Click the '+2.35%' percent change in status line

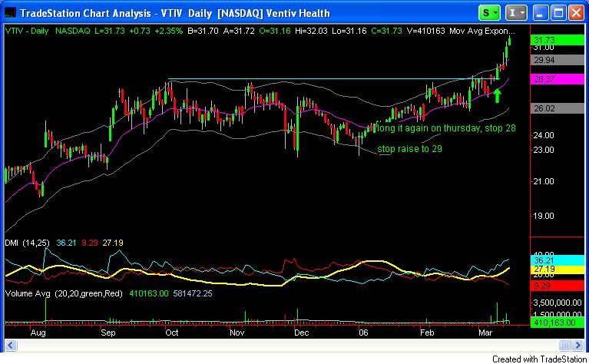(168, 31)
